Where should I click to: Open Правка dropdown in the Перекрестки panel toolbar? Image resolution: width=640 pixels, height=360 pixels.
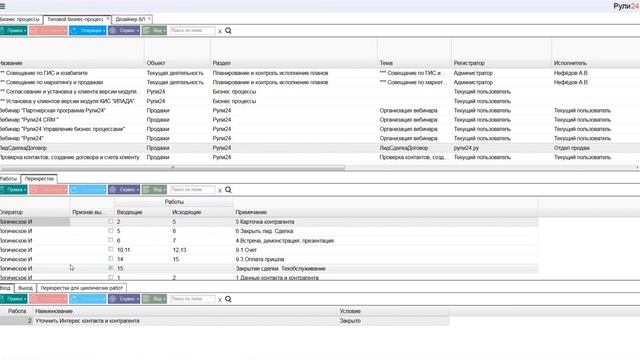(13, 190)
